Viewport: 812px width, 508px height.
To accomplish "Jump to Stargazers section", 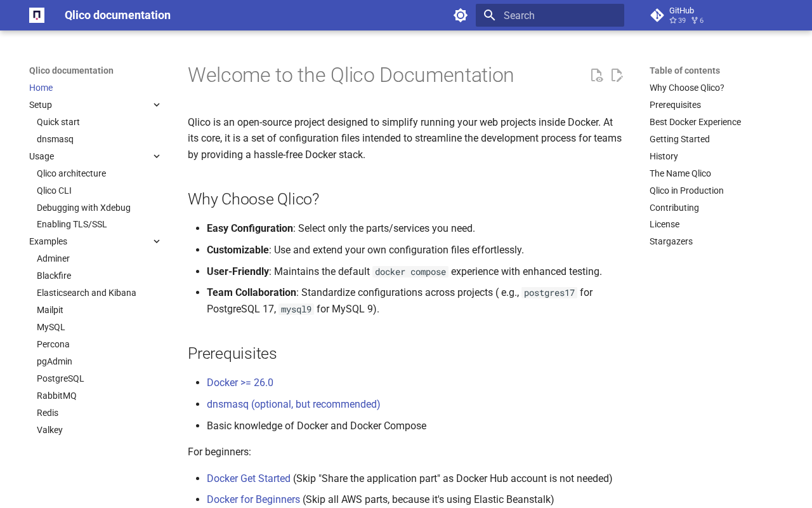I will click(671, 241).
